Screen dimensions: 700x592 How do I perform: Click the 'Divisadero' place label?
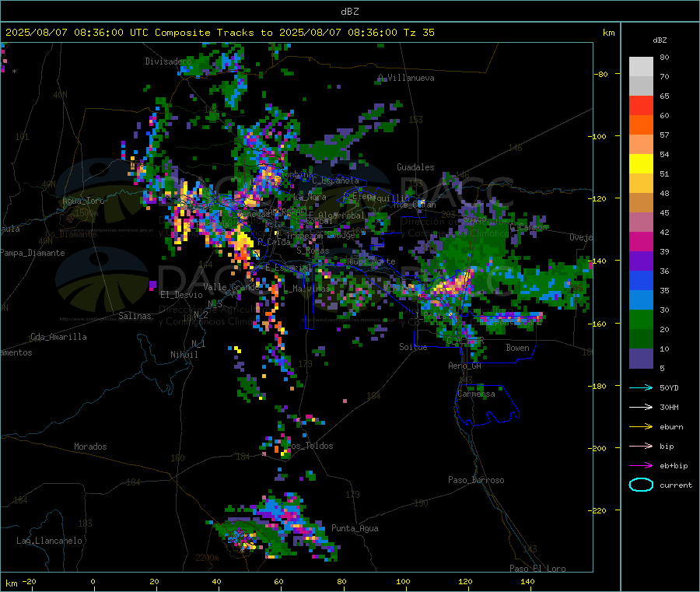(x=168, y=61)
